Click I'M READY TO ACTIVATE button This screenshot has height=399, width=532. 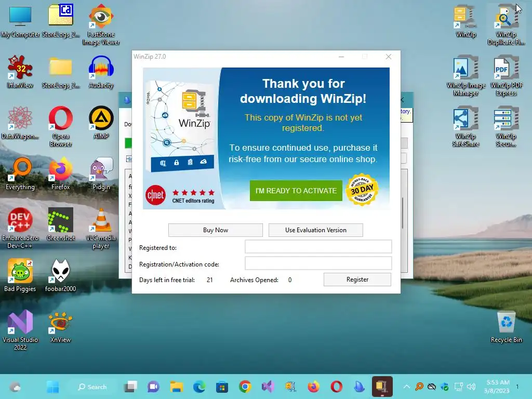(x=296, y=191)
